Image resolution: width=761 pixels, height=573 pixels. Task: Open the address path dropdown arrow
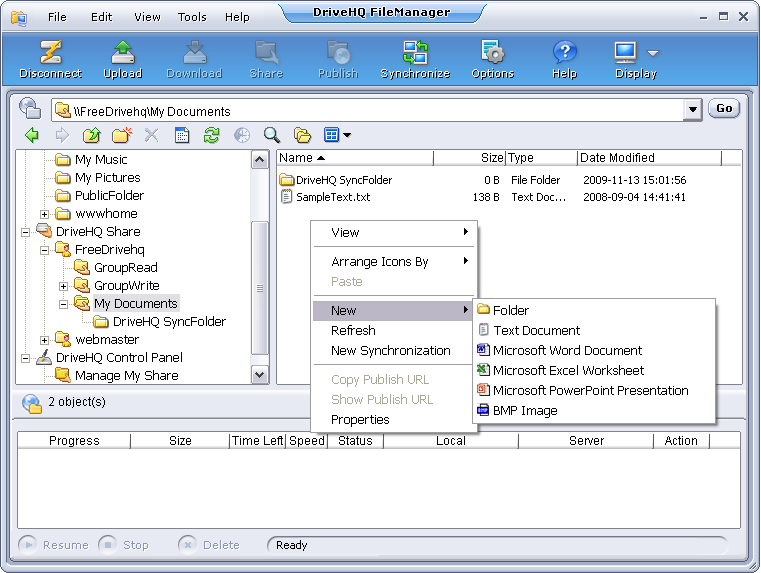(x=692, y=110)
